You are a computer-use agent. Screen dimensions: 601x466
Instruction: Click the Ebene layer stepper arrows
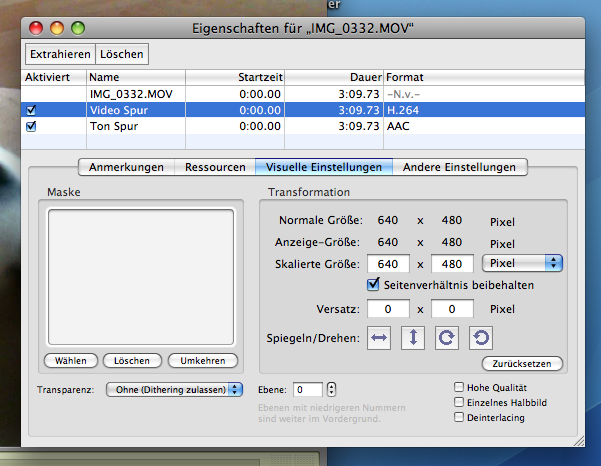click(x=332, y=389)
